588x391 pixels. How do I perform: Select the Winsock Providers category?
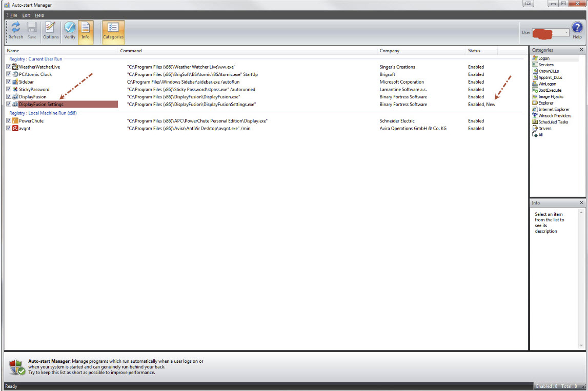(x=555, y=116)
